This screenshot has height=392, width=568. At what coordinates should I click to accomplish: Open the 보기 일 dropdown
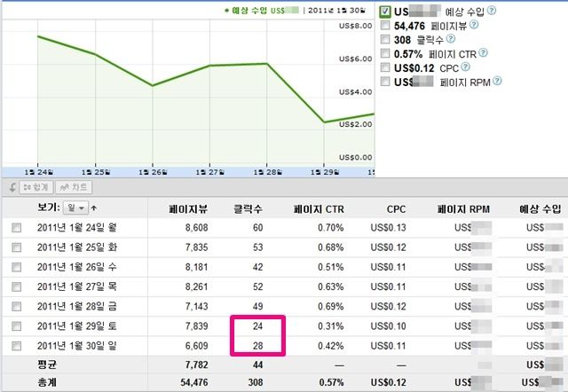[75, 208]
